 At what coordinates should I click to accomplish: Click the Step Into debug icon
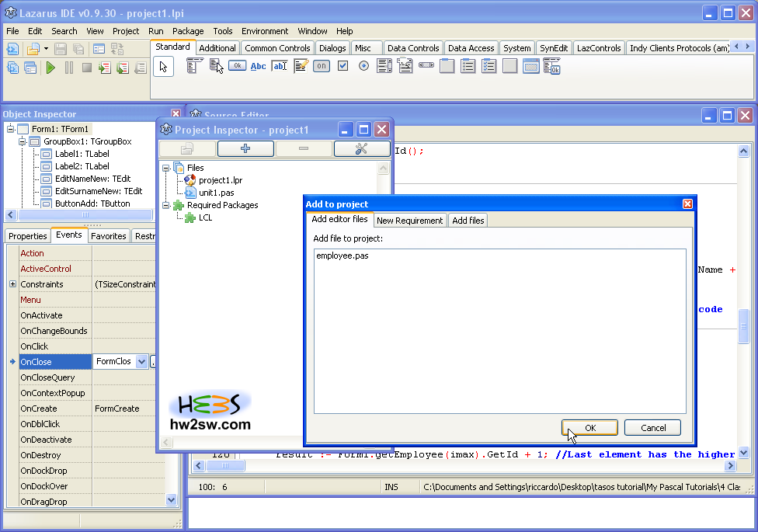tap(104, 68)
